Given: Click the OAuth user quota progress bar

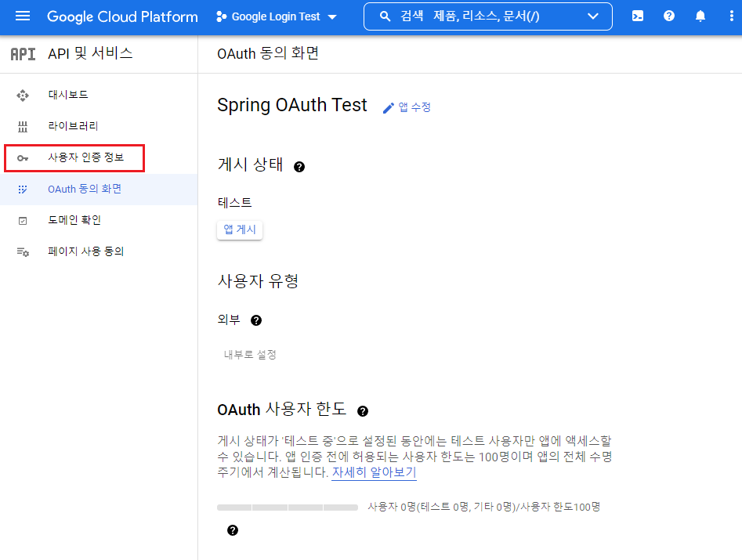Looking at the screenshot, I should pyautogui.click(x=288, y=508).
